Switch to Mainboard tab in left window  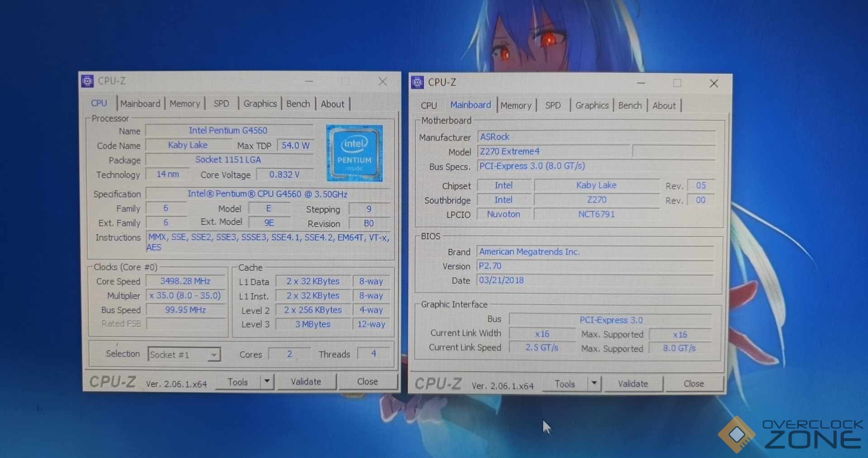point(140,104)
